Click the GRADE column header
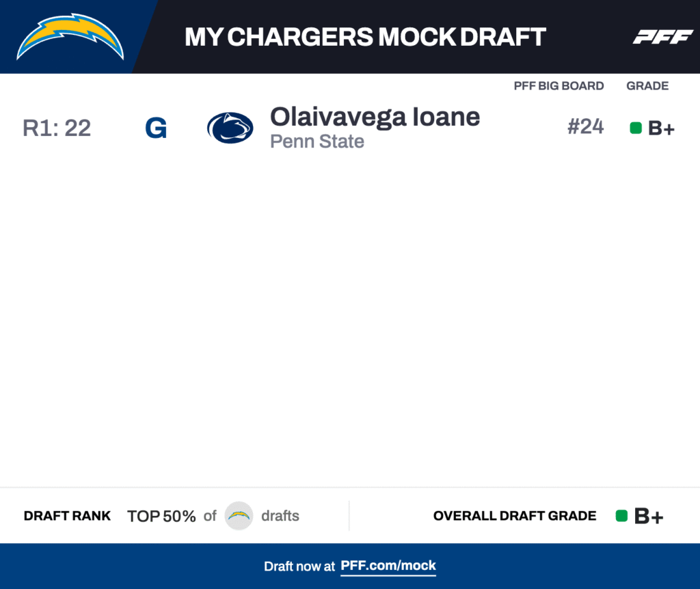700x589 pixels. 647,86
